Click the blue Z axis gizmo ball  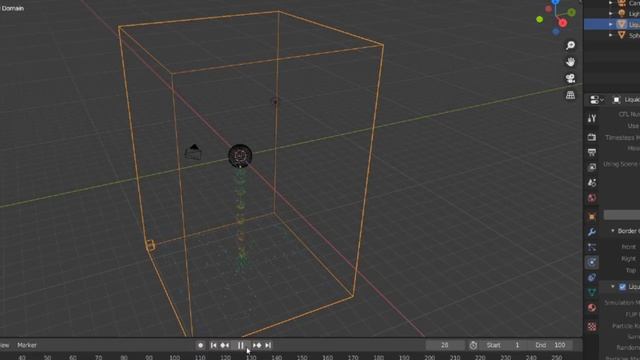pyautogui.click(x=556, y=2)
